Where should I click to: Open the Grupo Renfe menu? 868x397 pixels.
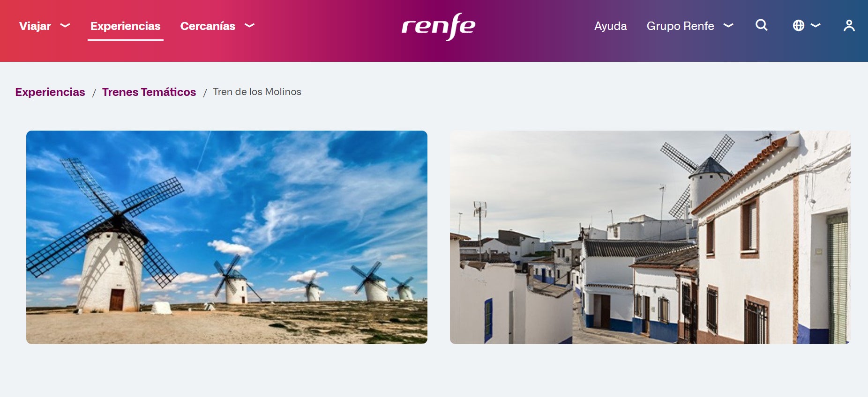point(681,26)
